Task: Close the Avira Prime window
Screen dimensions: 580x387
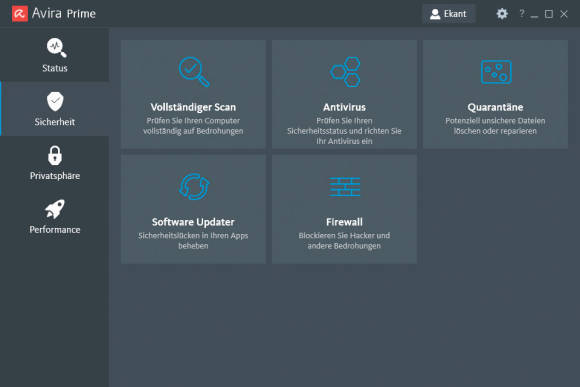Action: coord(564,14)
